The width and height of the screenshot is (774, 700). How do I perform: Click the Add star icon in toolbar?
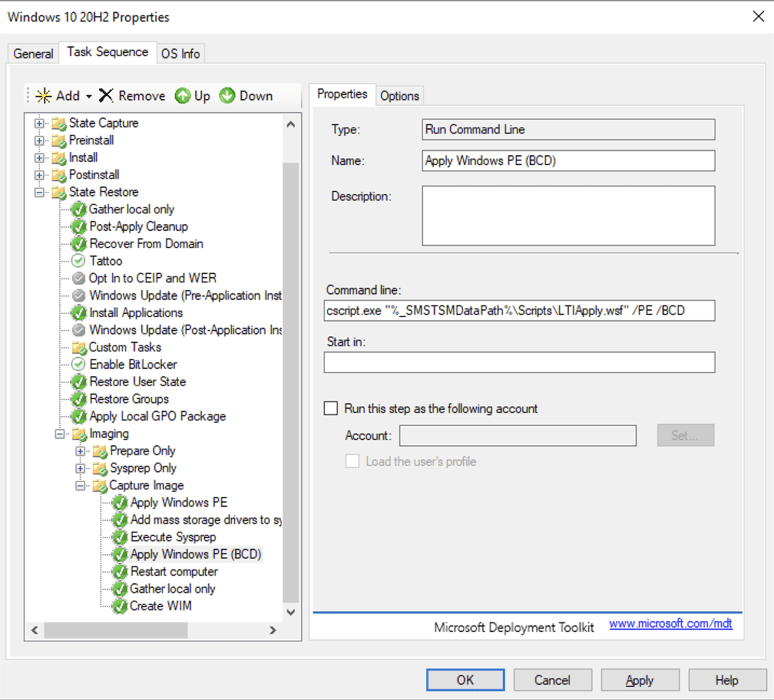(x=44, y=96)
